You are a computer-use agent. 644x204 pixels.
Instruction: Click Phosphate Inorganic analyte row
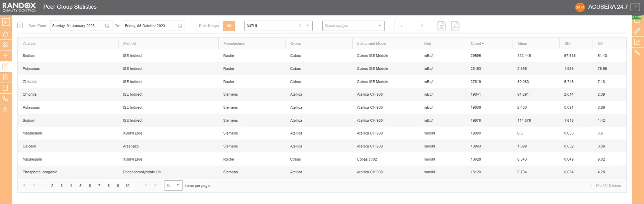click(x=322, y=172)
